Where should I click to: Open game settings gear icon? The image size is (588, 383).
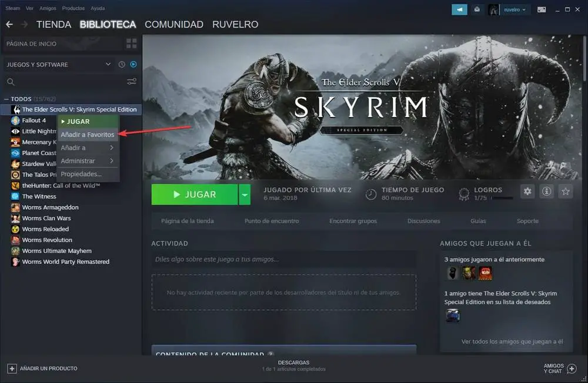pyautogui.click(x=527, y=192)
